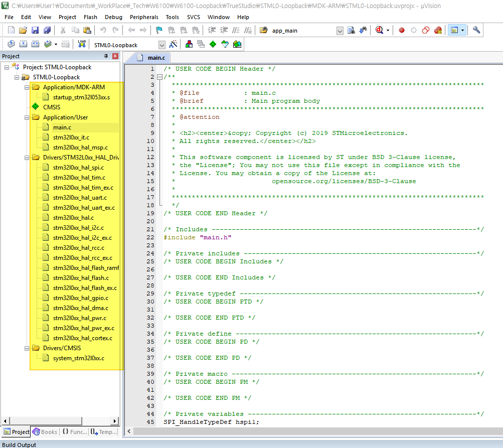Undo the last edit
Viewport: 503px width, 448px height.
[x=103, y=30]
